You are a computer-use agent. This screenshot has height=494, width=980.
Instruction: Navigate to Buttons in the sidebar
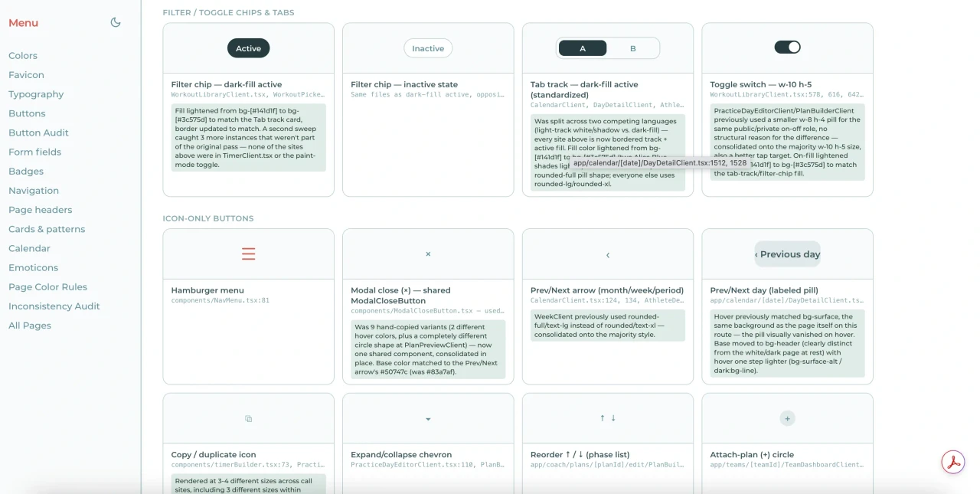[x=27, y=113]
